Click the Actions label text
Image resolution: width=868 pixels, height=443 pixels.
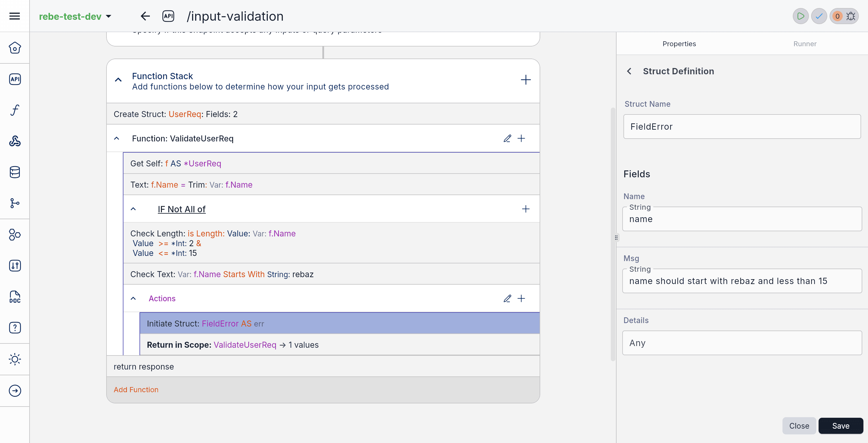click(x=162, y=298)
